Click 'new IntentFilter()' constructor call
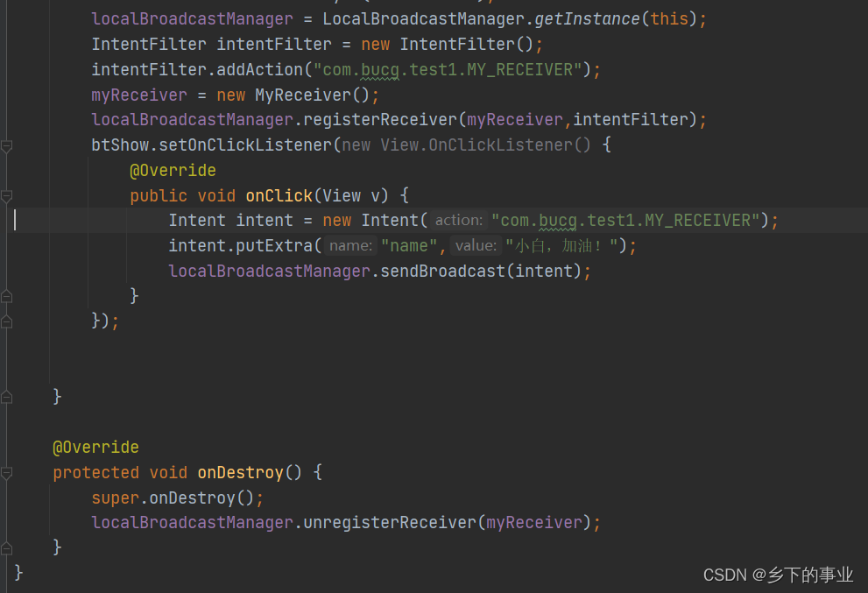This screenshot has width=868, height=593. tap(448, 45)
